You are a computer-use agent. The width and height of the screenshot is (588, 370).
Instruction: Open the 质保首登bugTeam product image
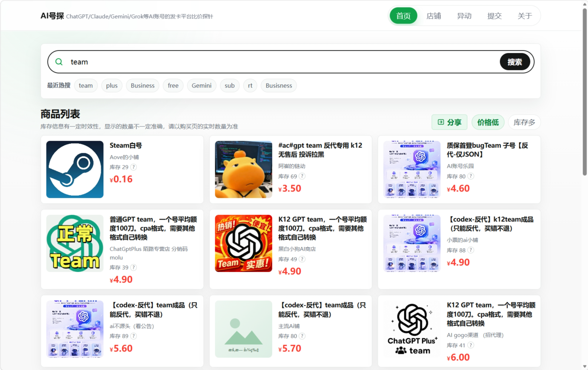(412, 169)
